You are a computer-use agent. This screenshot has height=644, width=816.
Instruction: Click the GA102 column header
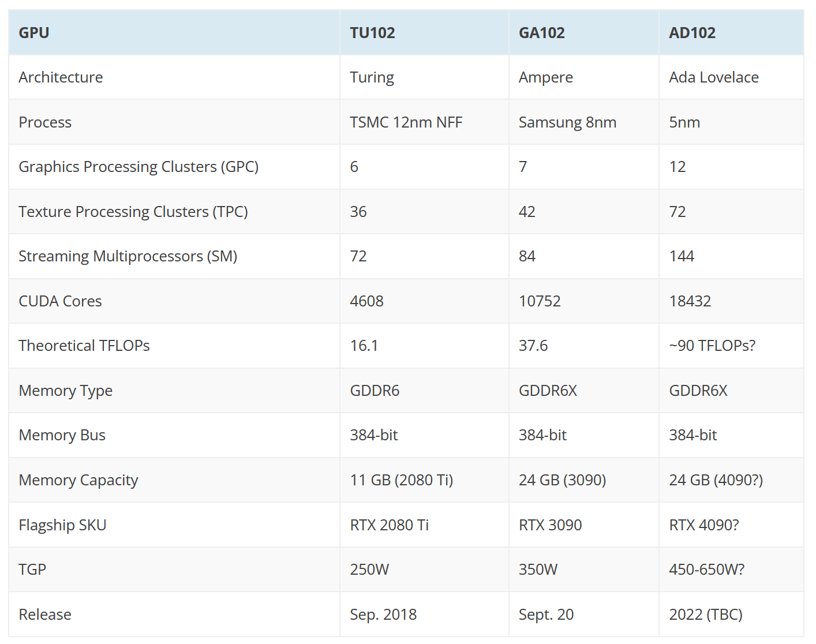pyautogui.click(x=541, y=33)
